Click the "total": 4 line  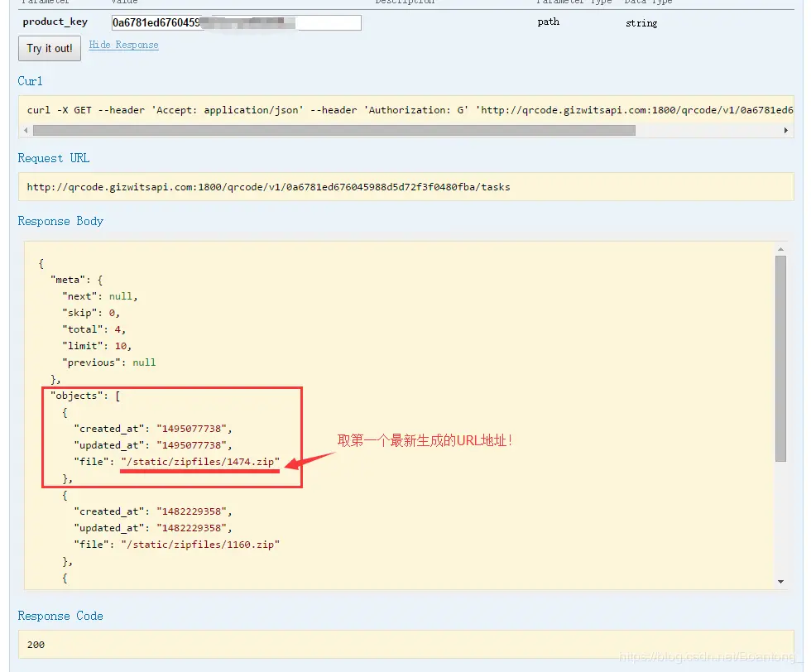(94, 329)
